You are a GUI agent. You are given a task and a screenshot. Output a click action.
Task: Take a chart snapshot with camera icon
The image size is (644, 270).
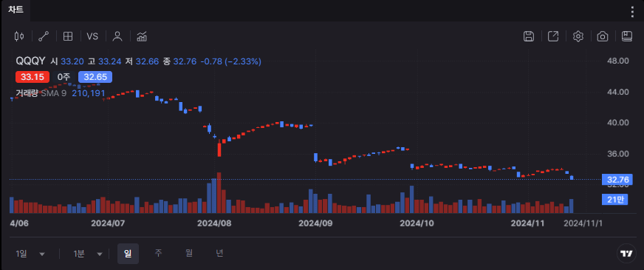603,36
